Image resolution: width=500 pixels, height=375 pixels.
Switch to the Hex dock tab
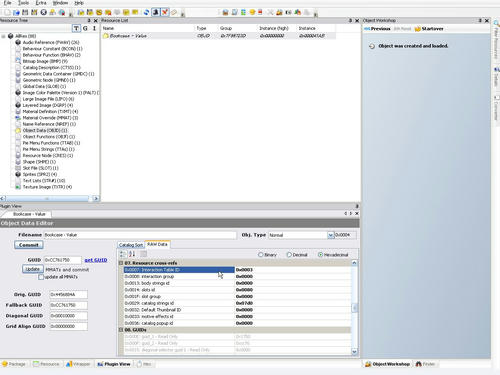(x=144, y=364)
